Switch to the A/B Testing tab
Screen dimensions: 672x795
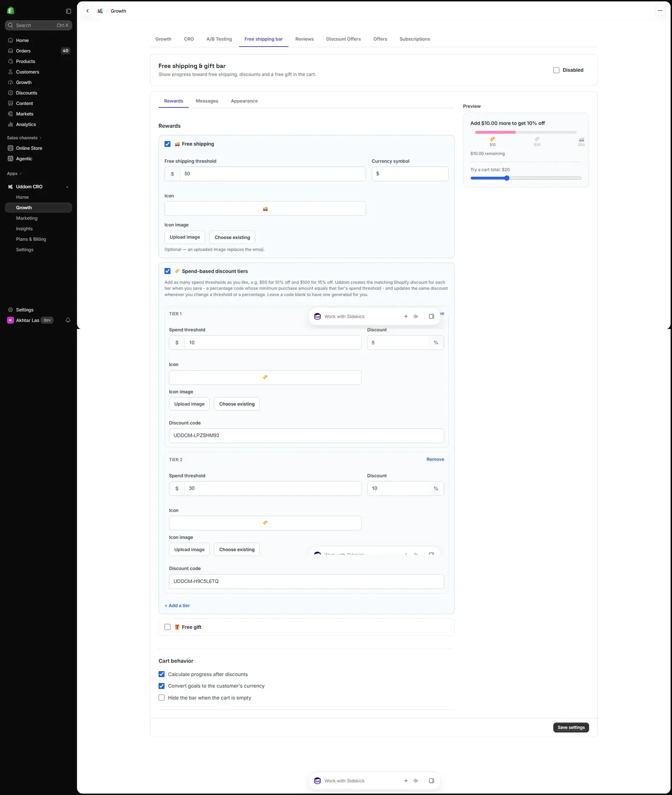(x=219, y=39)
